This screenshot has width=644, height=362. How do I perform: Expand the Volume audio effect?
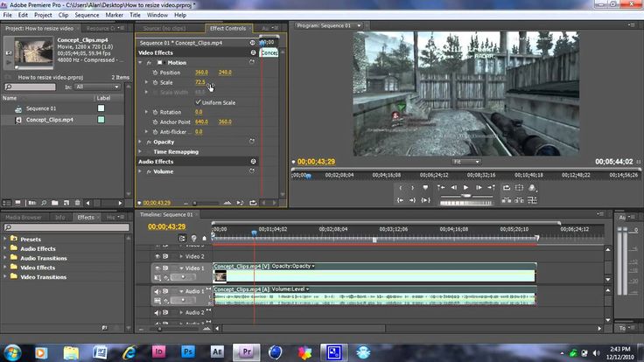[141, 171]
